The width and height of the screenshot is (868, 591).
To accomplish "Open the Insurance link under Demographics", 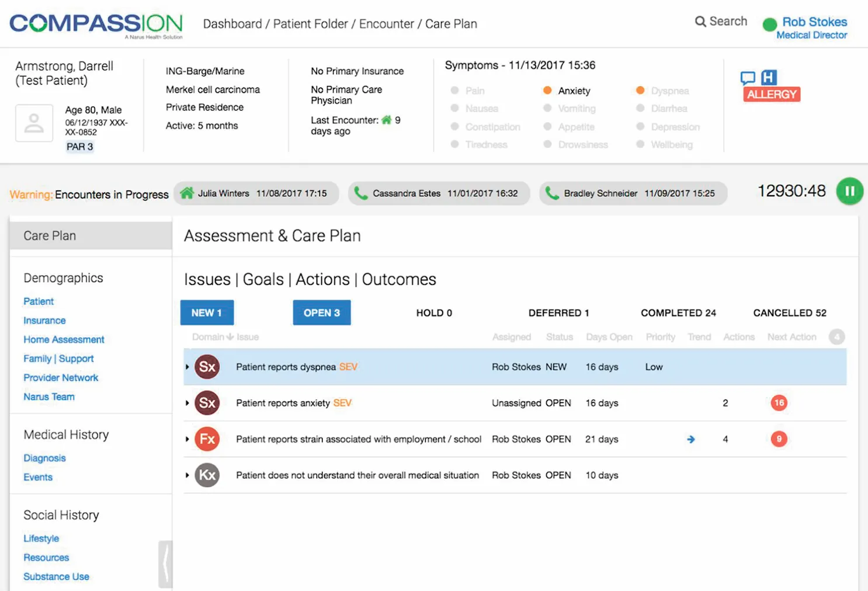I will click(x=44, y=320).
